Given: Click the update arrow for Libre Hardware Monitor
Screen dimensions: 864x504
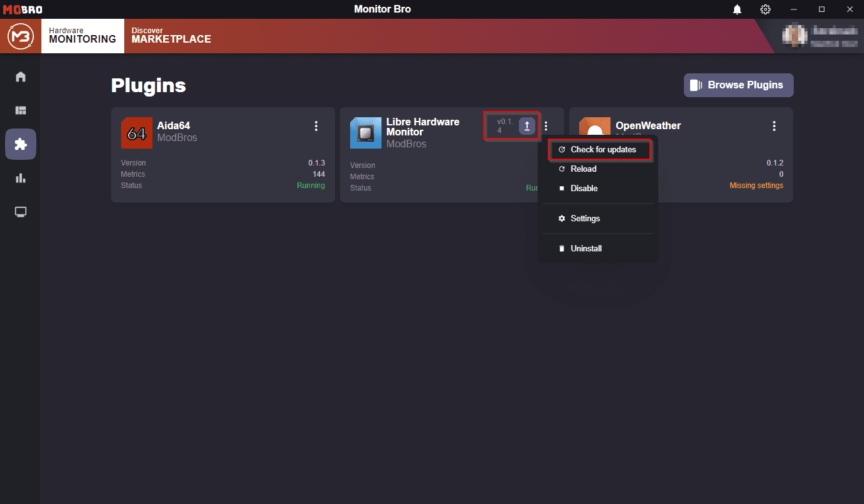Looking at the screenshot, I should click(x=527, y=126).
